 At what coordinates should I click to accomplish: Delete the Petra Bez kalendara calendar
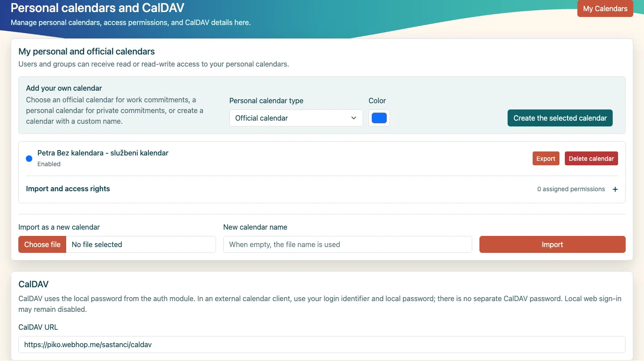click(x=591, y=159)
